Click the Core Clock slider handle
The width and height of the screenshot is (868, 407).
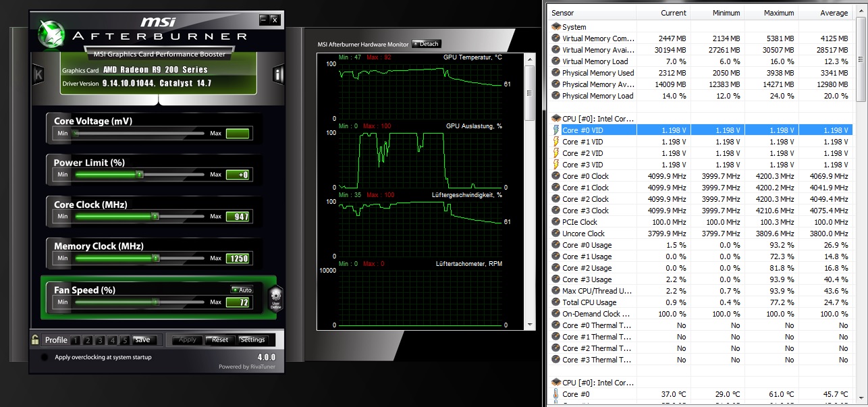[155, 217]
